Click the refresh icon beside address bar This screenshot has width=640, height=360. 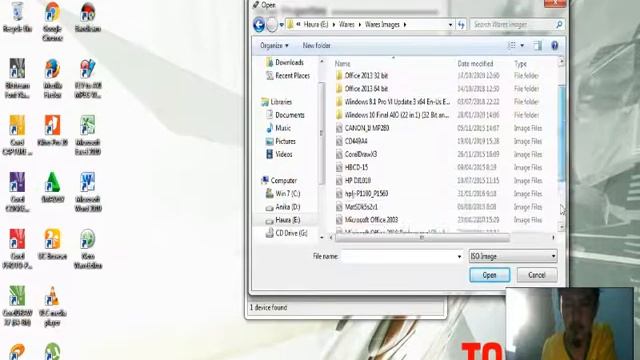[461, 24]
